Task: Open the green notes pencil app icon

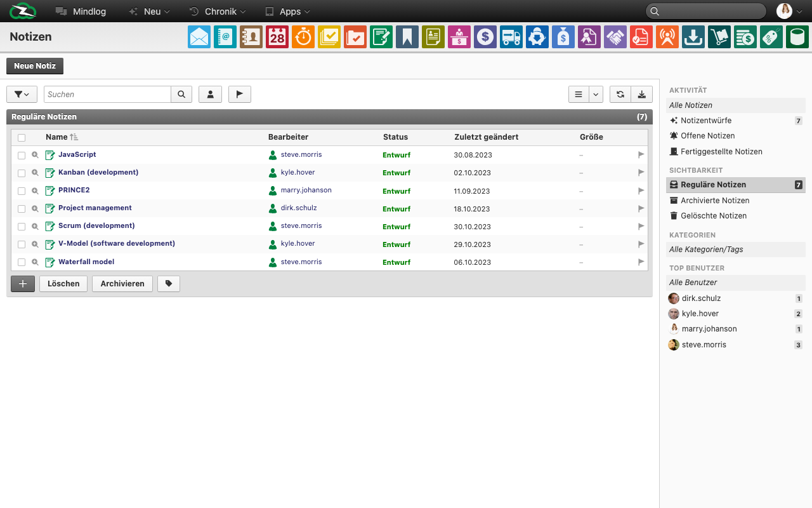Action: [x=381, y=37]
